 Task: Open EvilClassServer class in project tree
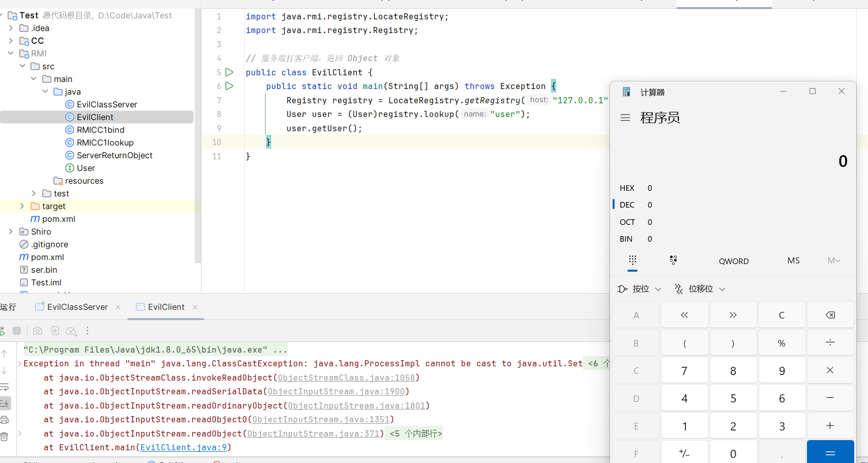pos(107,104)
